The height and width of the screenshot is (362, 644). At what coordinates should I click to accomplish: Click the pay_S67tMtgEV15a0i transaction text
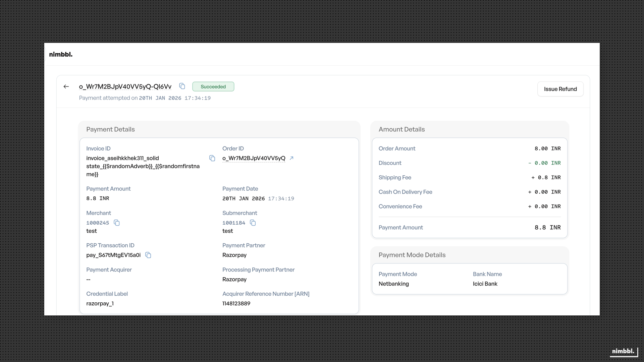(113, 255)
